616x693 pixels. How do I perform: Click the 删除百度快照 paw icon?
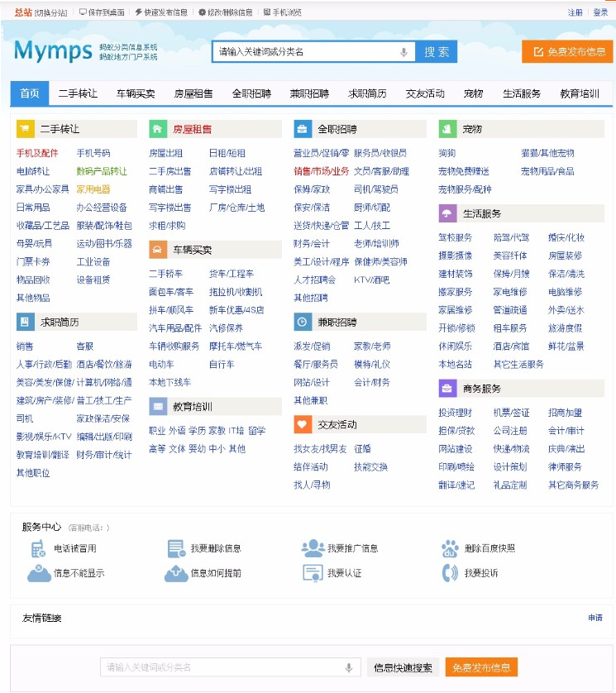click(451, 548)
